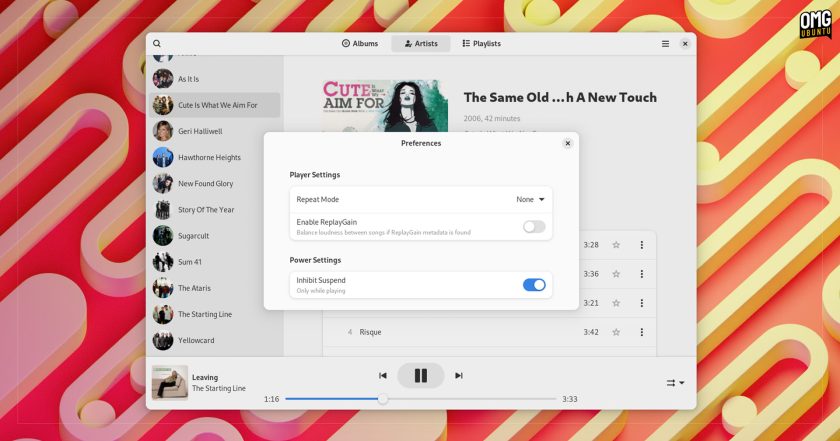
Task: Skip to the next track
Action: click(459, 376)
